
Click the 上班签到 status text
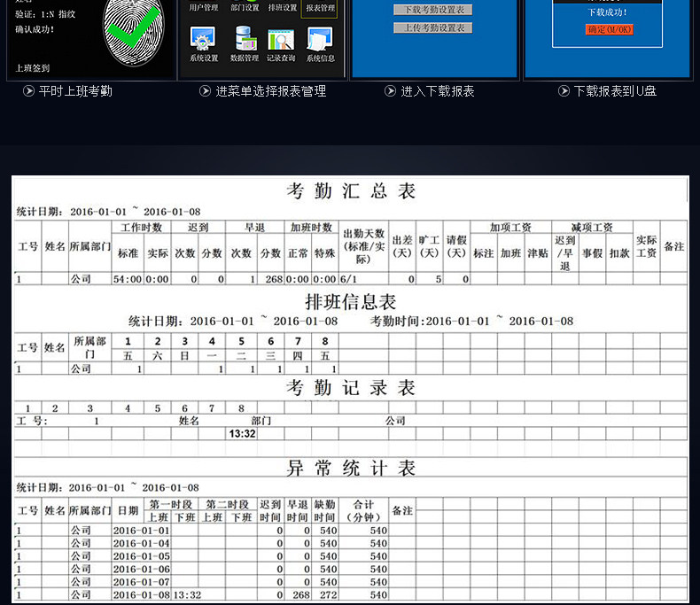(x=33, y=68)
